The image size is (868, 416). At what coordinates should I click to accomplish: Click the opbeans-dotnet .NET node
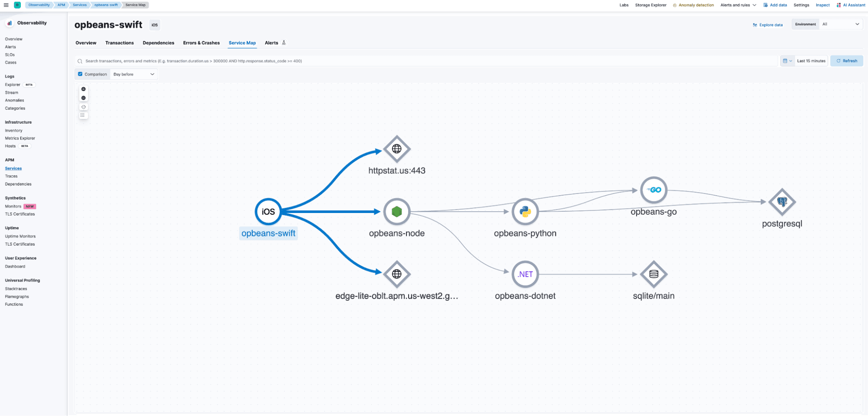click(x=525, y=274)
